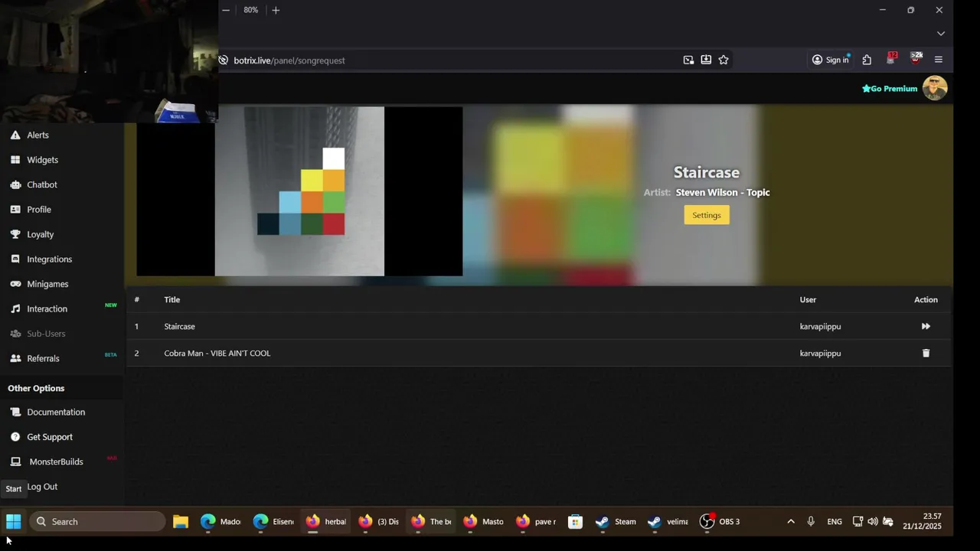
Task: Click the browser Sign in button
Action: point(831,60)
